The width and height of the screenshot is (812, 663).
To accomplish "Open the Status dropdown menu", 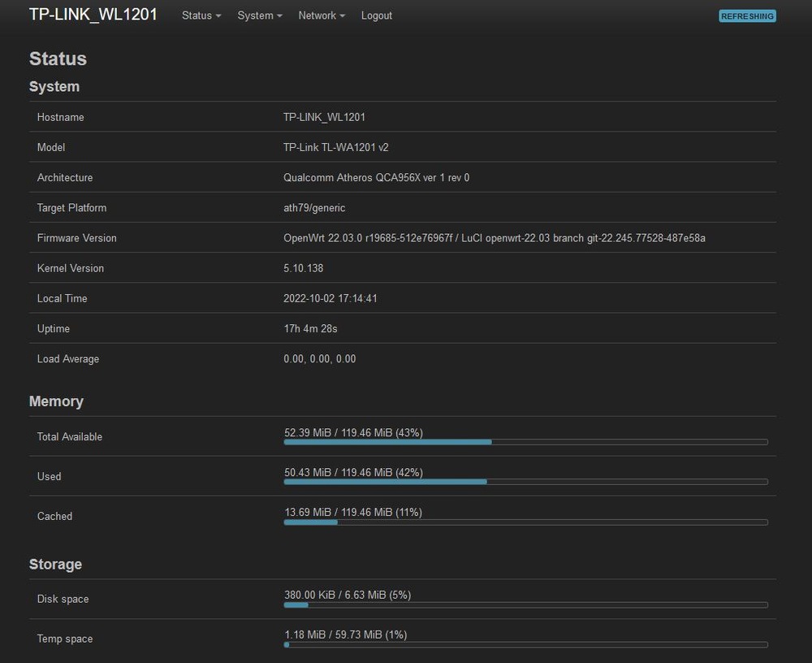I will 201,15.
